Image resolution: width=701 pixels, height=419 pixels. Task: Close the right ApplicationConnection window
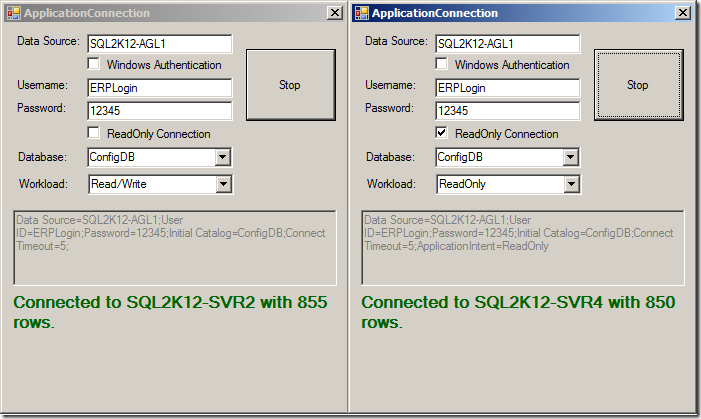click(683, 13)
